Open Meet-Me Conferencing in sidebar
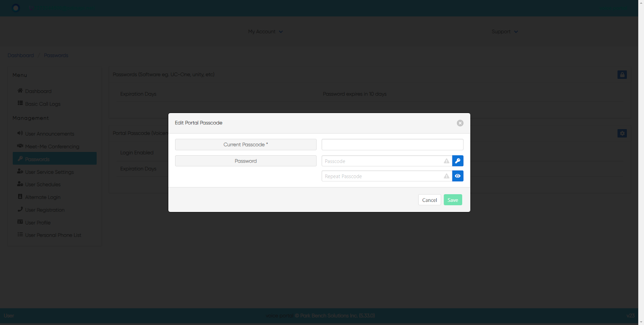The image size is (644, 325). (x=52, y=147)
